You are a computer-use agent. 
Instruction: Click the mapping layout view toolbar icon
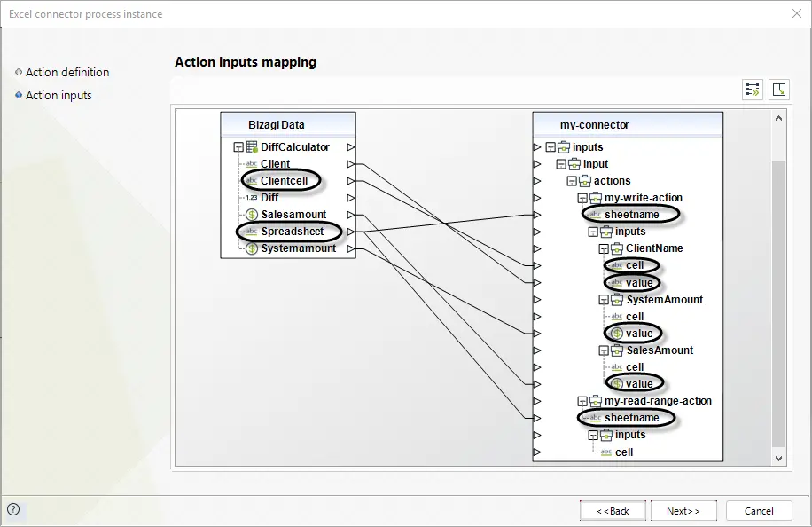779,90
